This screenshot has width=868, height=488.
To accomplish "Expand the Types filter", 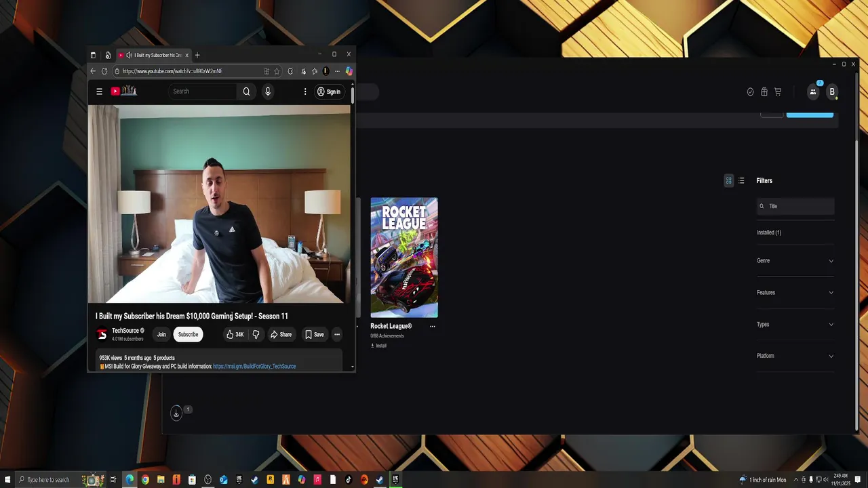I will tap(795, 325).
